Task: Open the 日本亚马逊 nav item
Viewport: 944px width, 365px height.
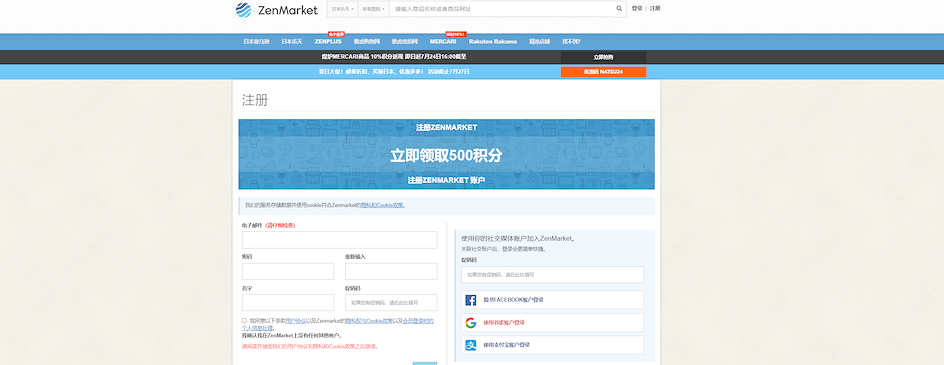Action: 256,42
